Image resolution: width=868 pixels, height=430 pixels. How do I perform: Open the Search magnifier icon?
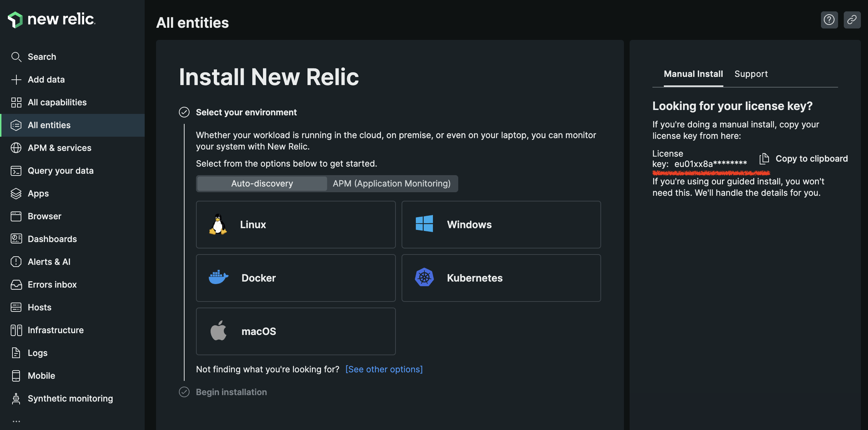(x=16, y=57)
